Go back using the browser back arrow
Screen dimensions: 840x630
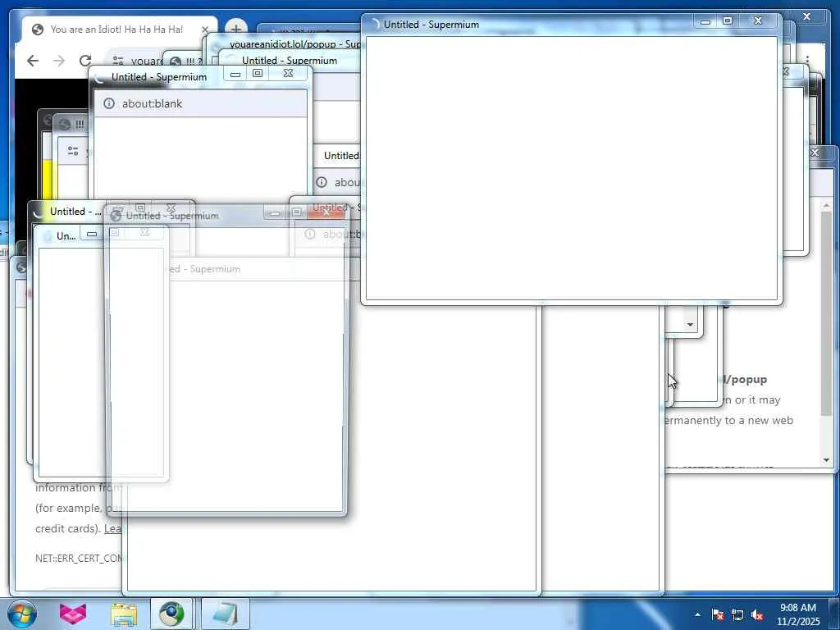click(33, 61)
